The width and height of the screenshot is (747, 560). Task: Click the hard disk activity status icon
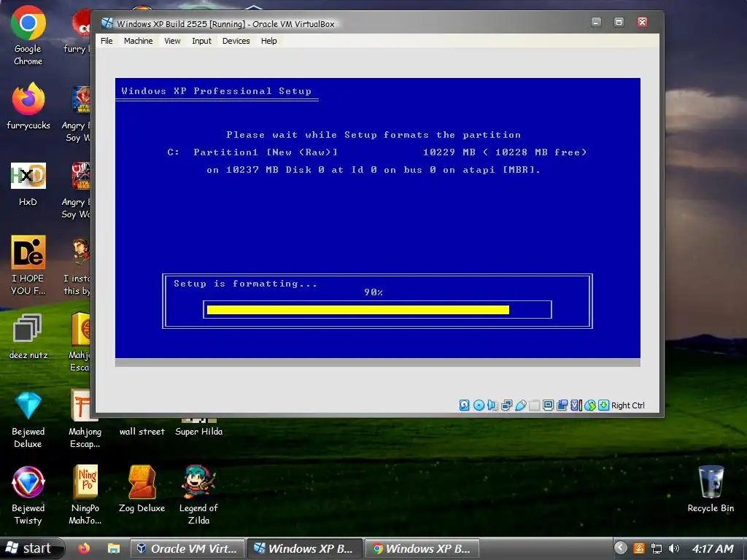(465, 405)
